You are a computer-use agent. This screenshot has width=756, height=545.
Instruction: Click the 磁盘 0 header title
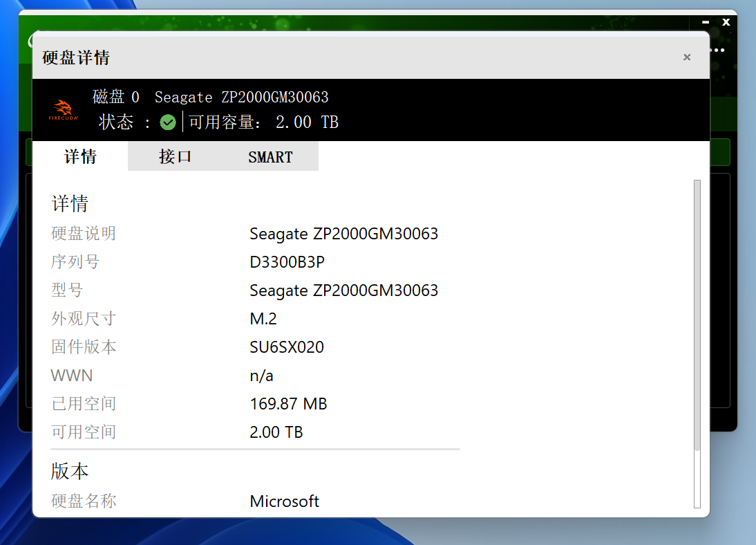(210, 97)
